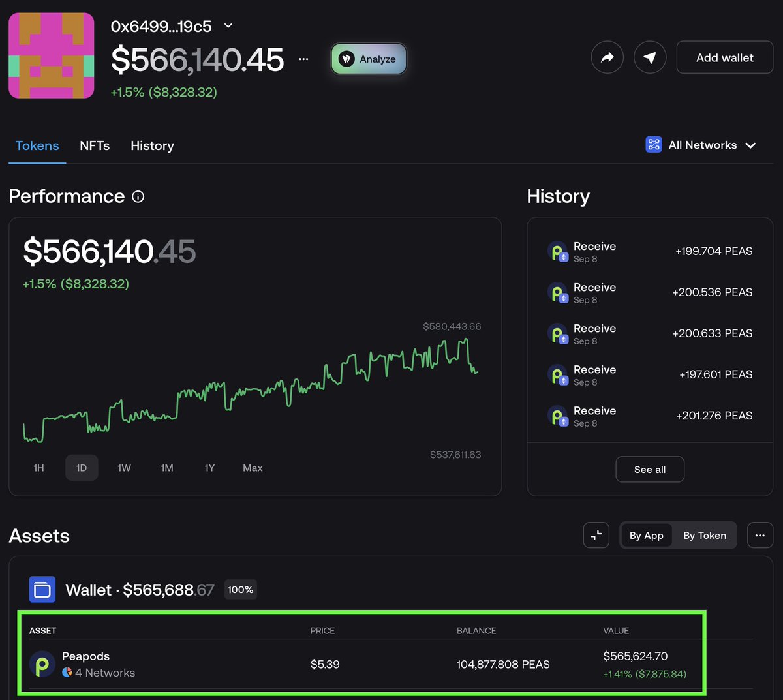Click the All Networks icon
The width and height of the screenshot is (783, 700).
pos(653,145)
